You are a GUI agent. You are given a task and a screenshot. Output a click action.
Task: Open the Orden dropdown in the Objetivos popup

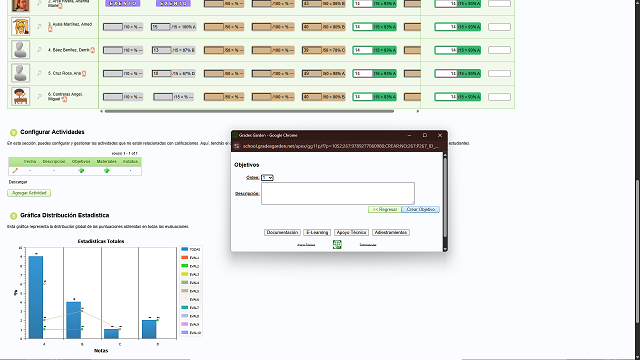[x=267, y=178]
